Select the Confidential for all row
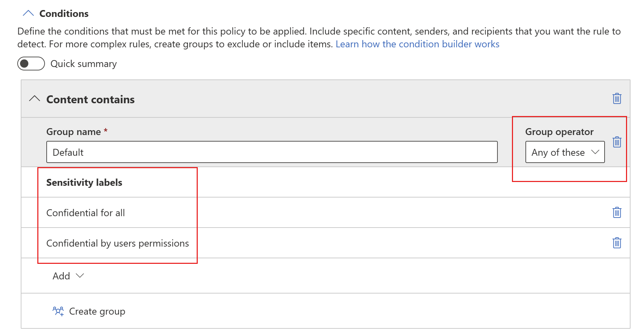 [x=85, y=213]
